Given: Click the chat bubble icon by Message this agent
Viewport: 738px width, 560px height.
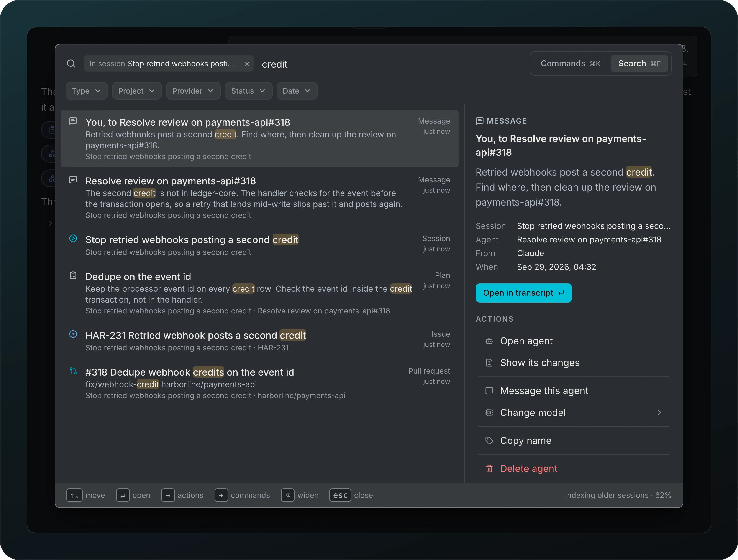Looking at the screenshot, I should (489, 391).
